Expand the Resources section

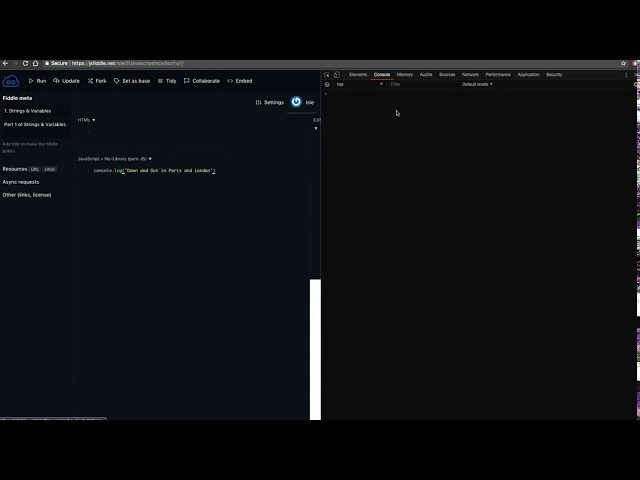pos(15,169)
